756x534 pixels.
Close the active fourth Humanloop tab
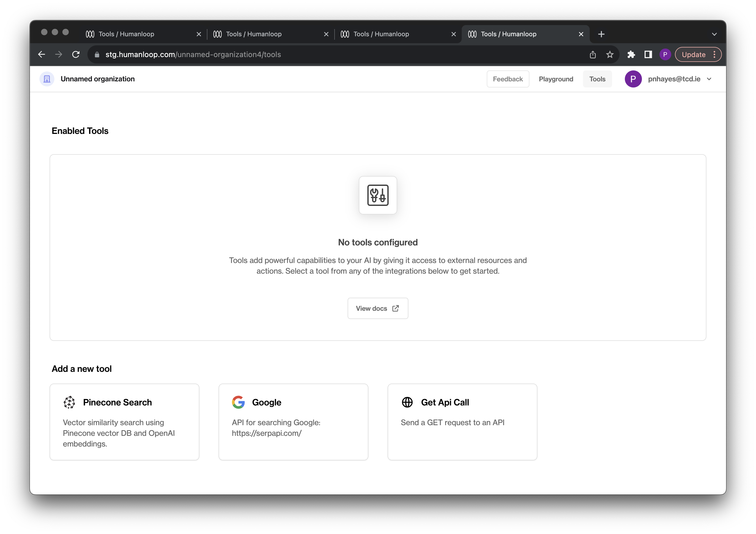(581, 34)
